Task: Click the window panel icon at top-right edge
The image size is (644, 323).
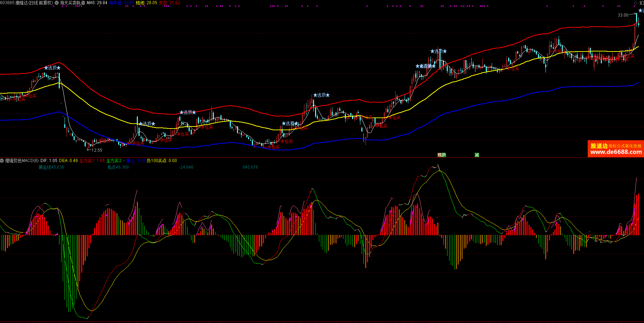Action: coord(641,3)
